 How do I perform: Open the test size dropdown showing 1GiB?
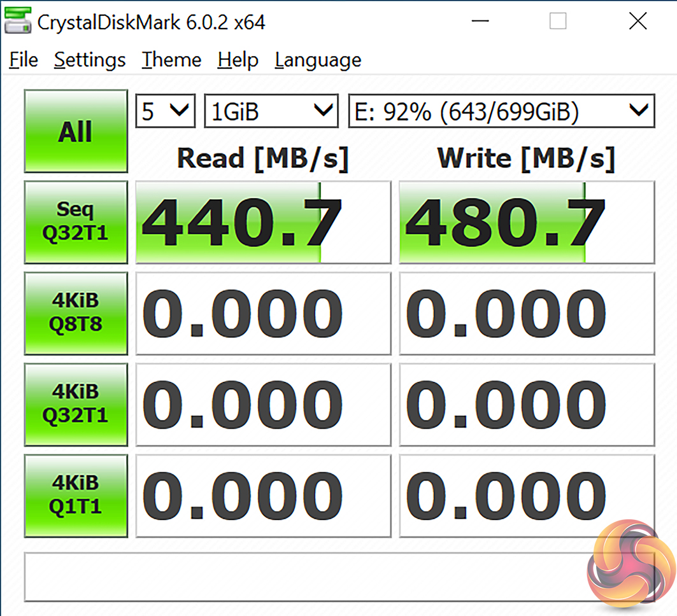click(x=271, y=111)
